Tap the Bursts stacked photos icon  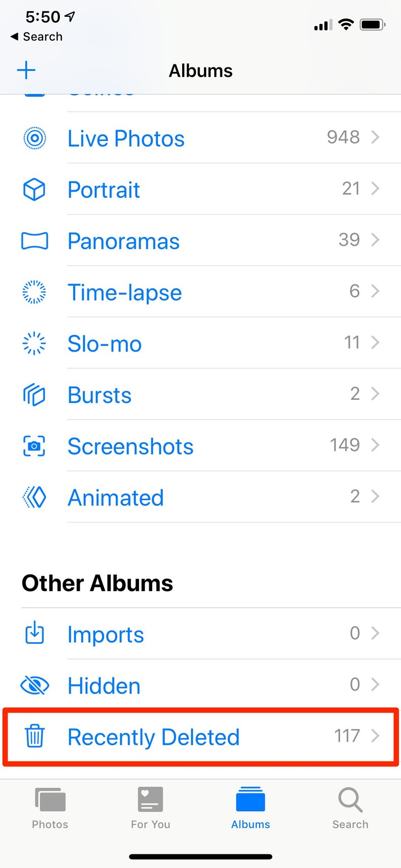35,395
